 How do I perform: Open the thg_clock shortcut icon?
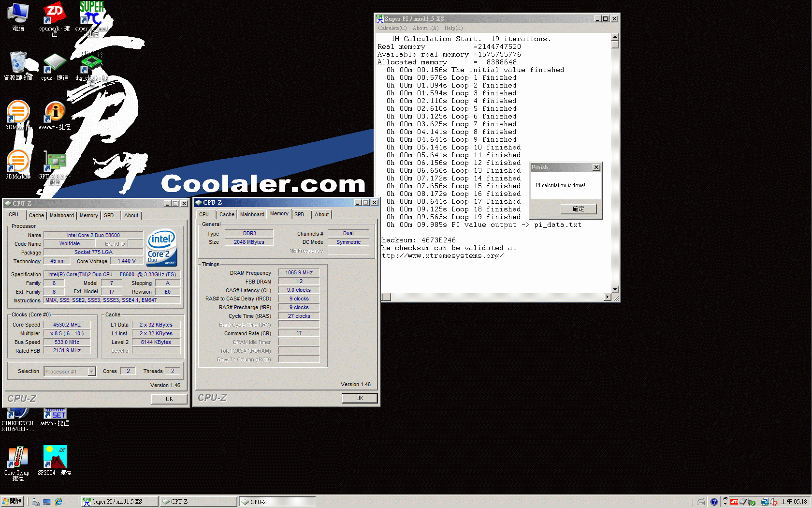click(91, 69)
